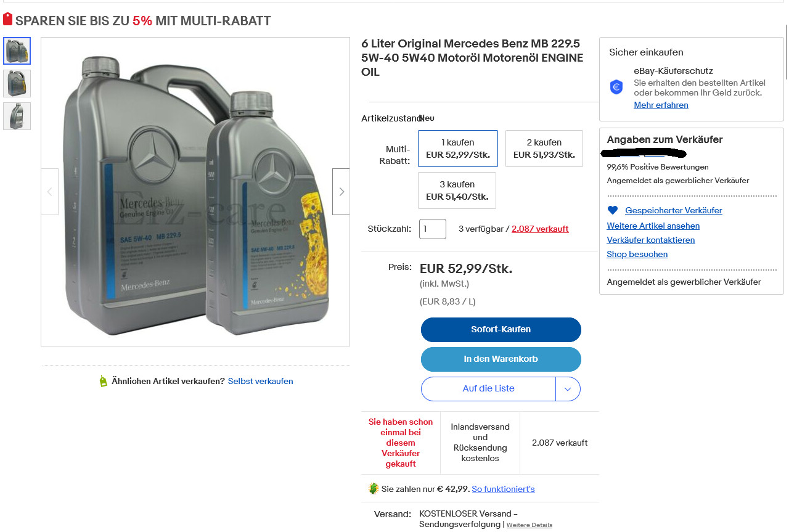Expand the 'Auf die Liste' dropdown arrow
Screen dimensions: 789x532
pyautogui.click(x=568, y=389)
